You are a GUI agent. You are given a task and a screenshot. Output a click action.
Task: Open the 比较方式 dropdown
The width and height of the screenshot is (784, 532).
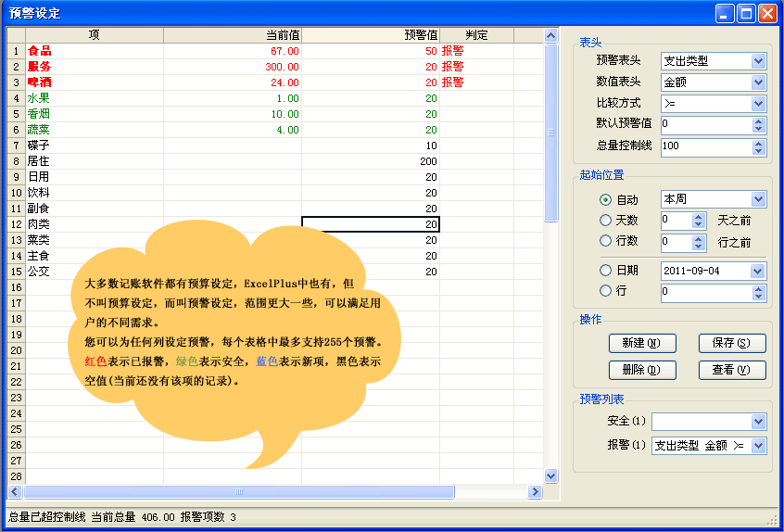(x=758, y=104)
